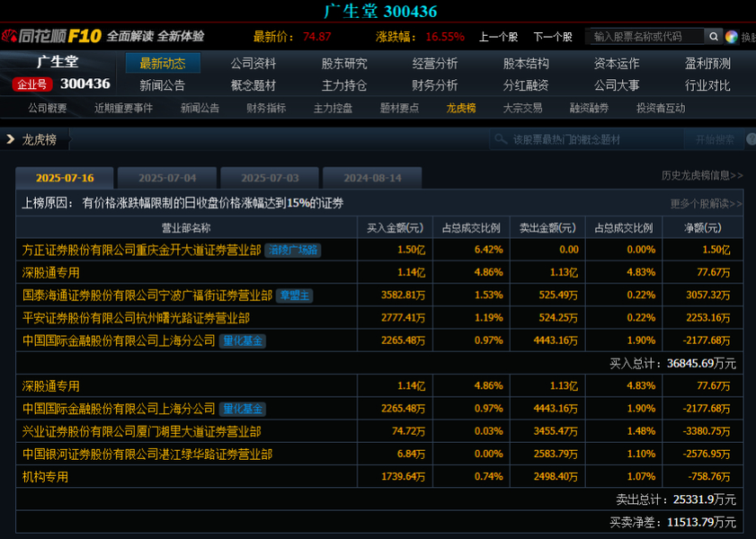Open 机构专用 seat row link

pyautogui.click(x=45, y=477)
